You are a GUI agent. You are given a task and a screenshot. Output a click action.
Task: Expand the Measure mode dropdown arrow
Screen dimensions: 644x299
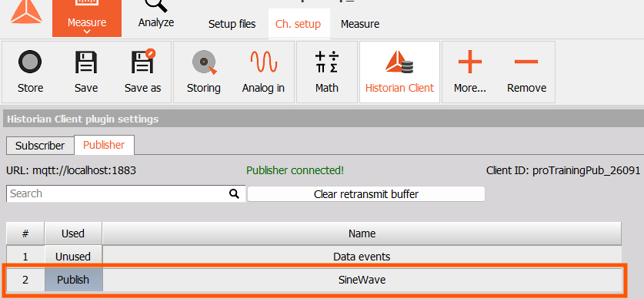pos(87,32)
